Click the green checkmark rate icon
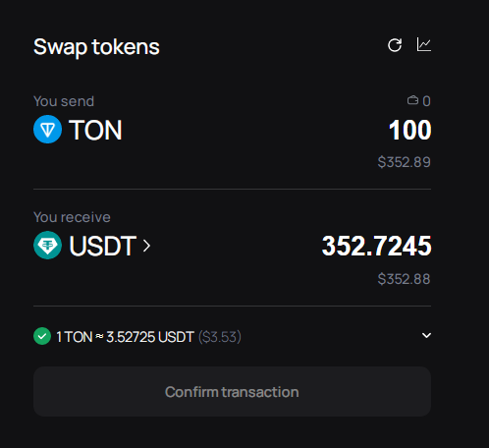This screenshot has width=489, height=448. pos(42,336)
